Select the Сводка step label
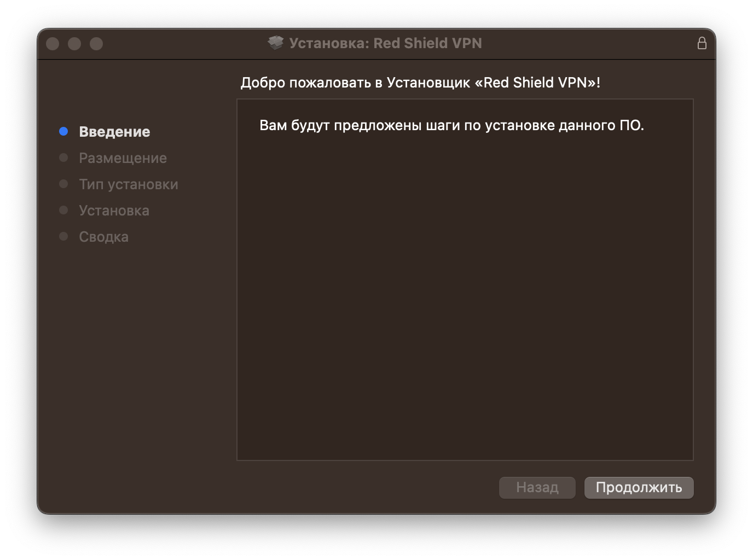 pyautogui.click(x=103, y=237)
